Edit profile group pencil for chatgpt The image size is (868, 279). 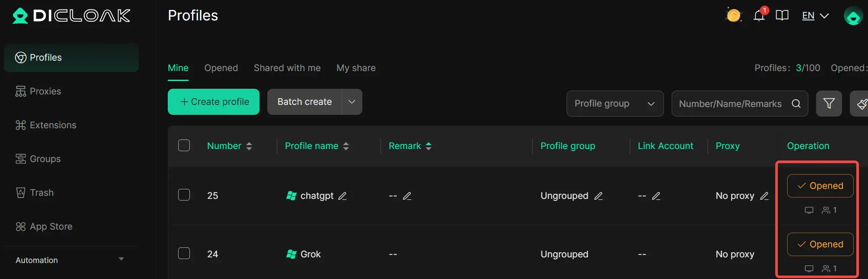pos(599,196)
